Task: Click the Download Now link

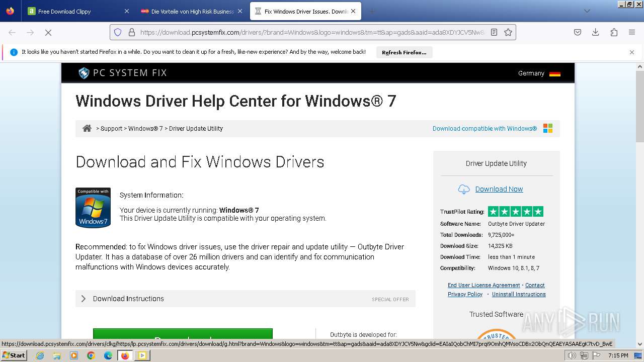Action: point(499,189)
